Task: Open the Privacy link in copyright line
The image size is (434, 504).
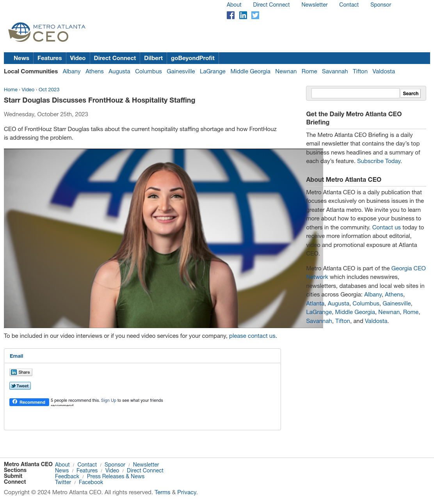Action: [187, 492]
